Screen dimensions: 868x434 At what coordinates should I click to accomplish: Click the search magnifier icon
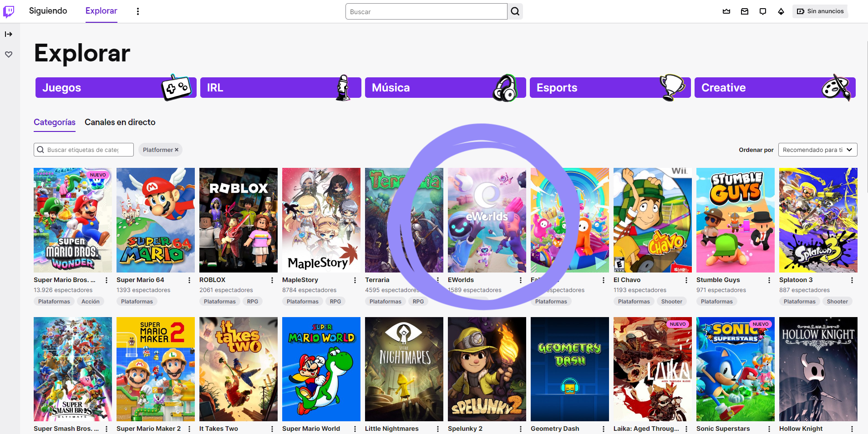[x=514, y=11]
